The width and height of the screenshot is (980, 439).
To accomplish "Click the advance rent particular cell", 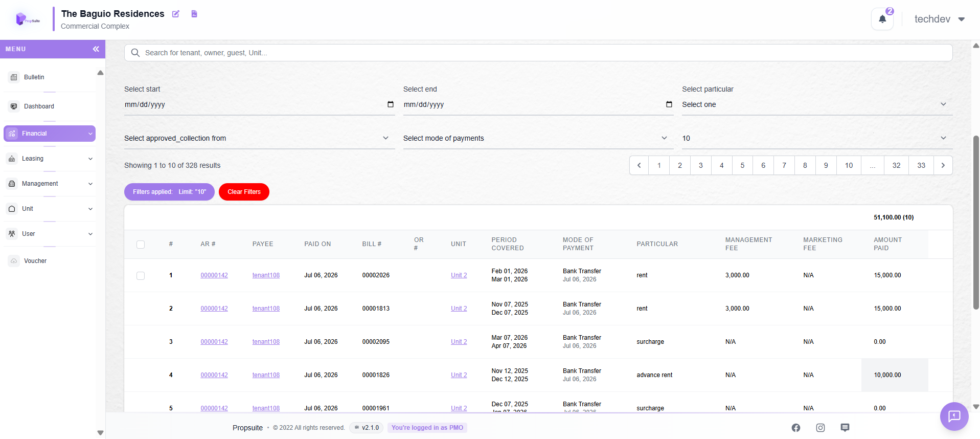I will coord(654,375).
